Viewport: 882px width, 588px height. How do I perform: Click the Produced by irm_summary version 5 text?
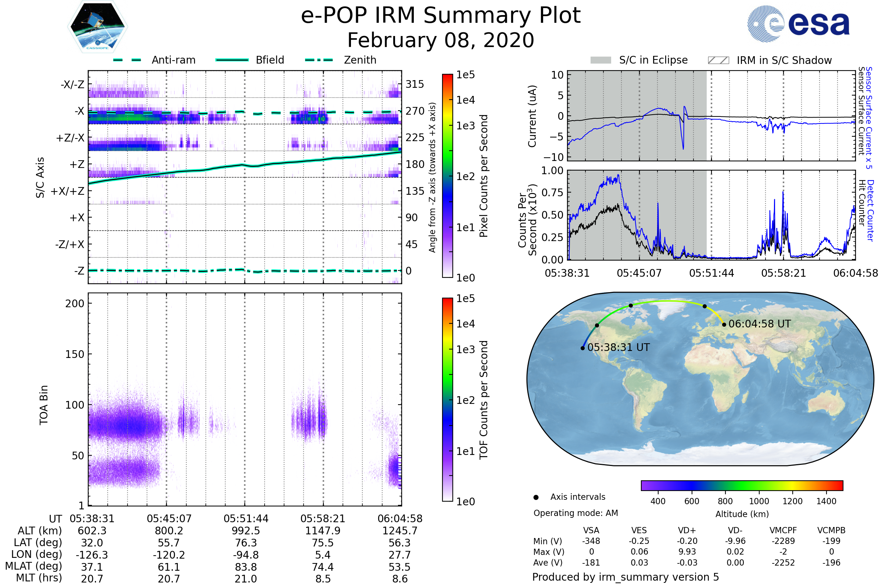pos(625,577)
